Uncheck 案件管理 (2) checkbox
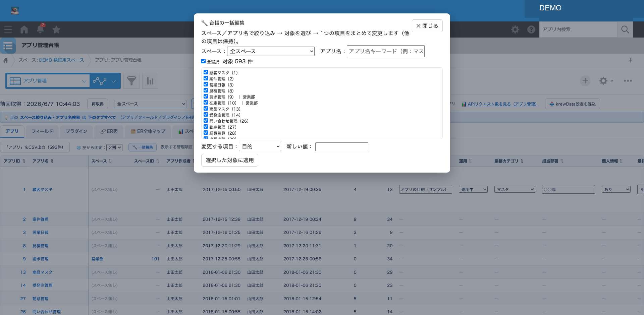This screenshot has height=315, width=644. (x=206, y=78)
